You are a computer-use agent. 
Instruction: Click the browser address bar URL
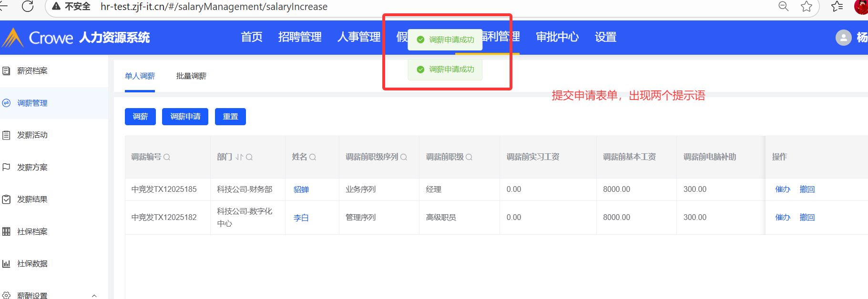214,7
